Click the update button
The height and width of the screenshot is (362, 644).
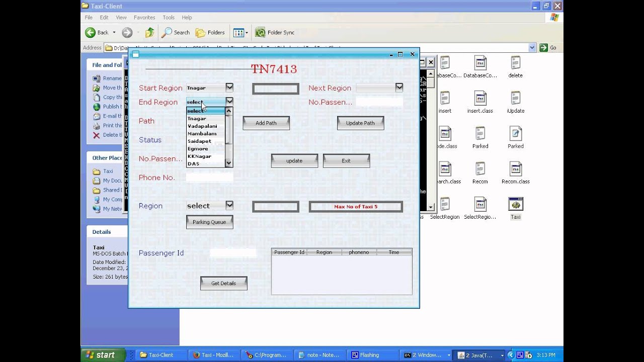point(294,161)
